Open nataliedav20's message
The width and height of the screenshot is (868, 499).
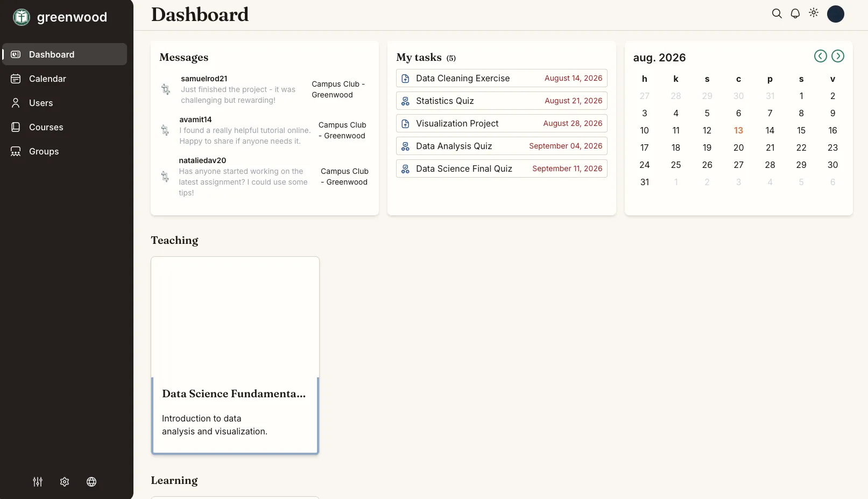pos(265,177)
